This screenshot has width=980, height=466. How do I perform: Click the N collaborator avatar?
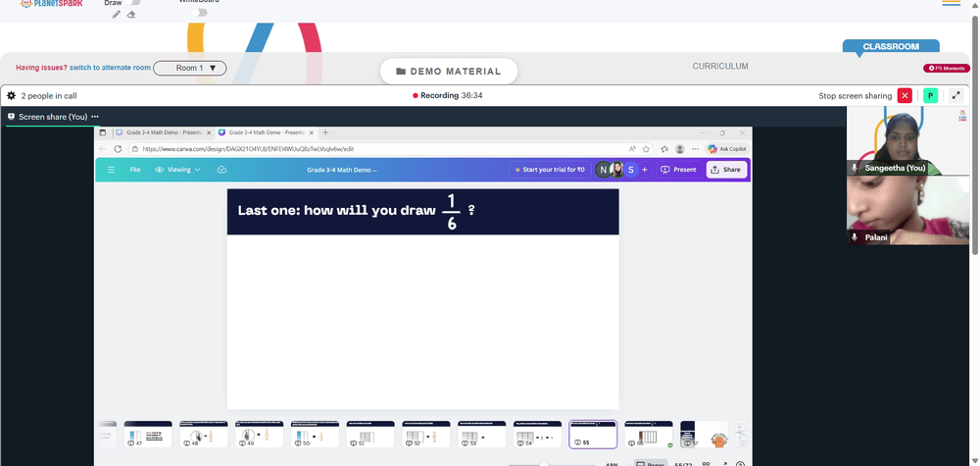click(x=603, y=170)
